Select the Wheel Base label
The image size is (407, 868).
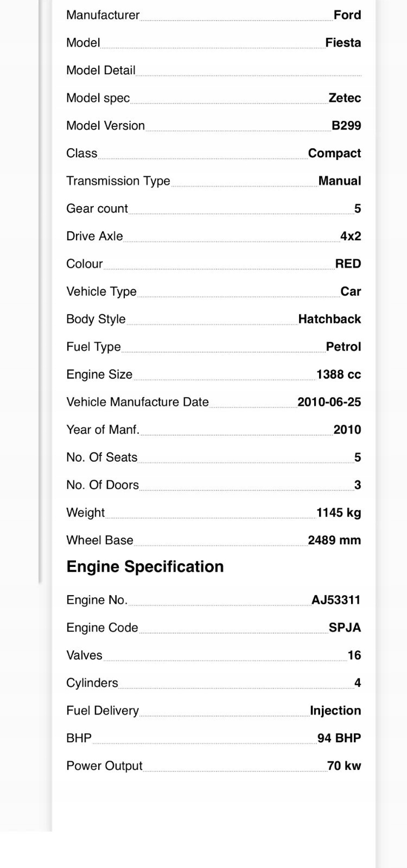pos(100,541)
